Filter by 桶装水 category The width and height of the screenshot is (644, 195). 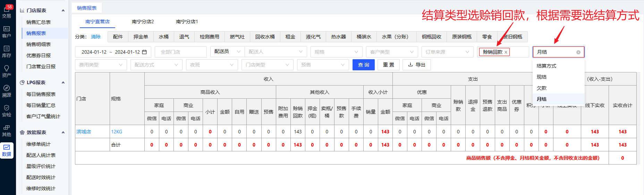tap(364, 37)
